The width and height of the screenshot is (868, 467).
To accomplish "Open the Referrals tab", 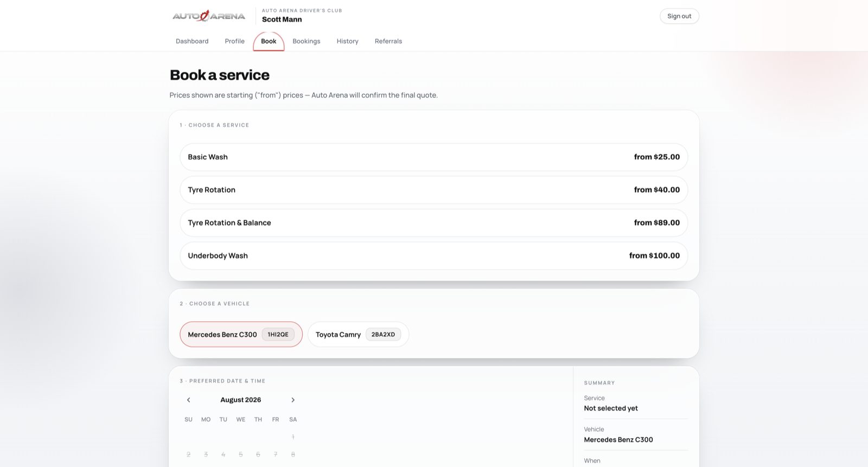I will coord(388,41).
